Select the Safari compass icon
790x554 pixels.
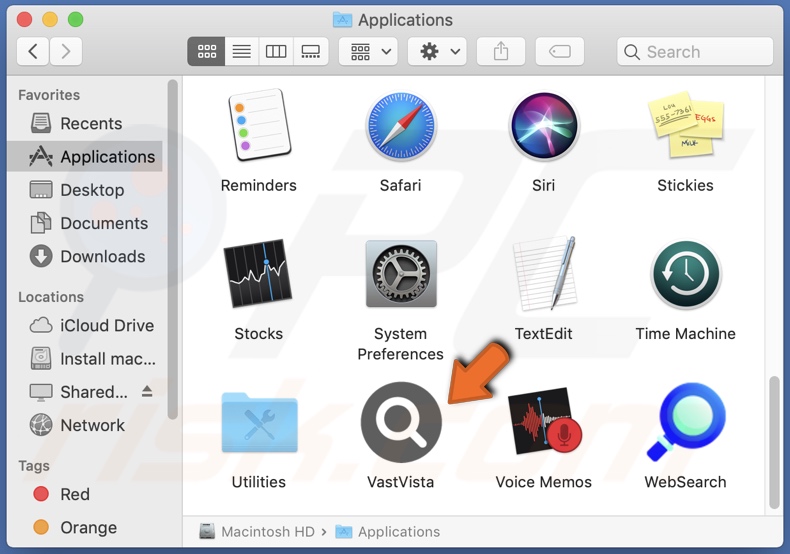click(x=401, y=126)
